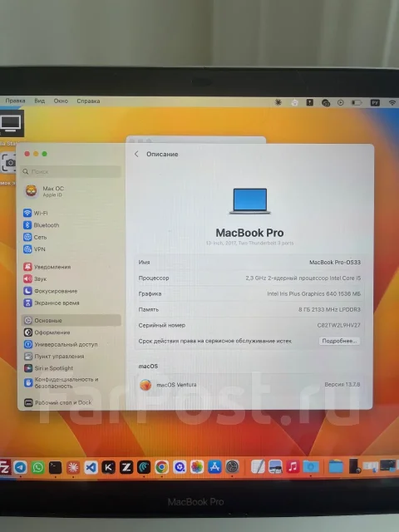This screenshot has width=399, height=532.
Task: Click the MacBook Pro laptop image
Action: 250,201
